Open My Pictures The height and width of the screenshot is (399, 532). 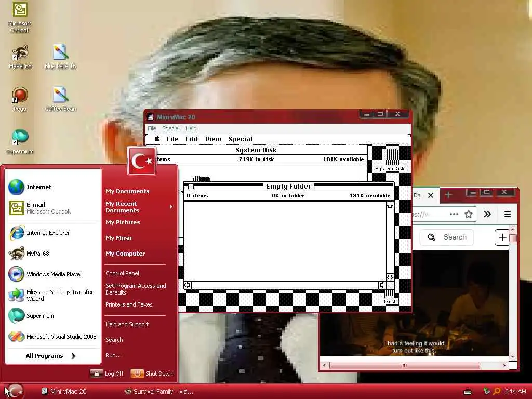point(123,222)
